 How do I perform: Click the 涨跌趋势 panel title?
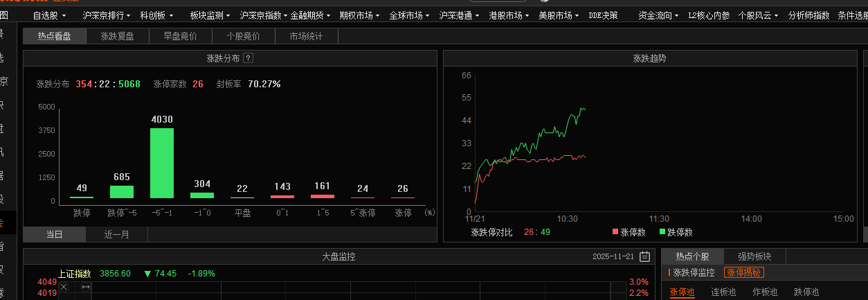coord(649,59)
